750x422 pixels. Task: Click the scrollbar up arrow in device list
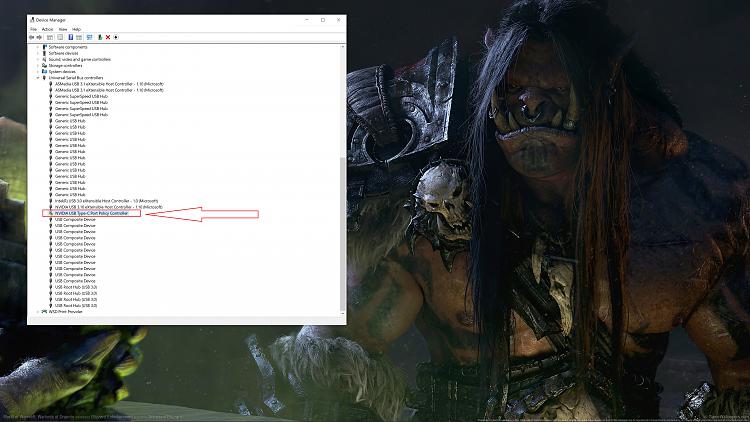pos(342,47)
